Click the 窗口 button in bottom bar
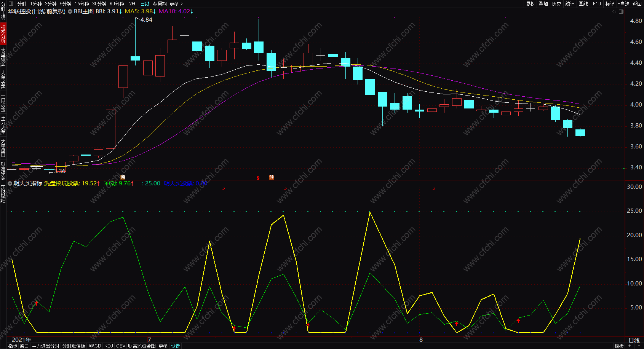Viewport: 644px width, 349px height. 24,346
